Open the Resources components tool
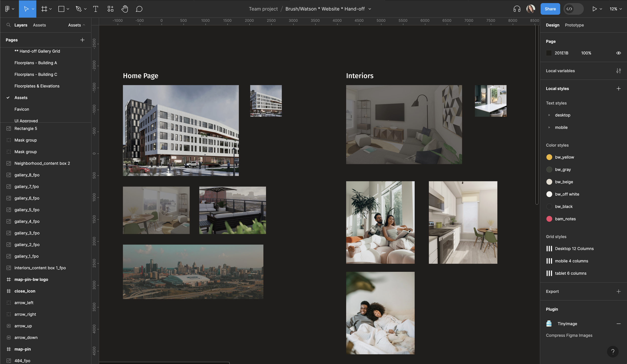This screenshot has height=364, width=627. 110,9
